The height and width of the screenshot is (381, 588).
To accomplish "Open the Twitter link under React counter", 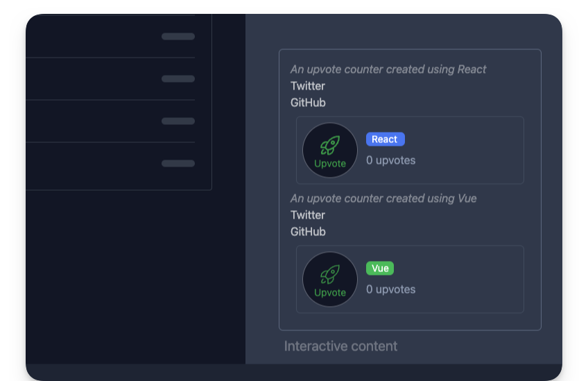I will pos(307,86).
